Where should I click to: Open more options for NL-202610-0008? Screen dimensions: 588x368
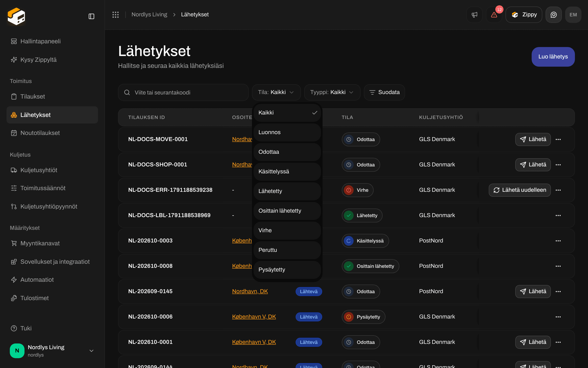tap(558, 266)
